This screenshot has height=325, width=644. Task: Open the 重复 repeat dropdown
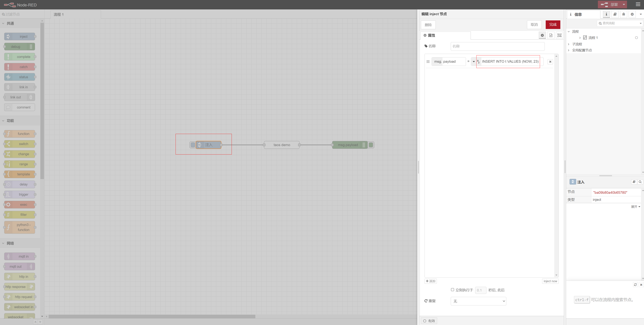click(478, 301)
